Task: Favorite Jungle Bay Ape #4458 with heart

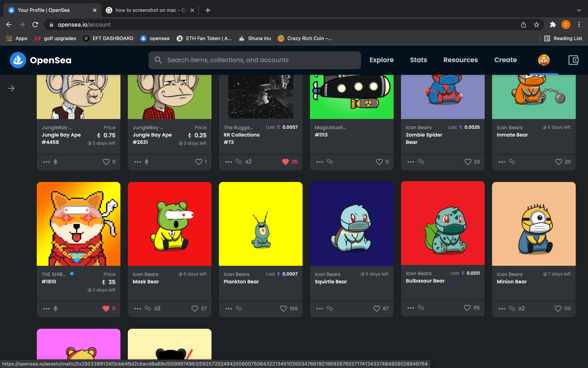Action: click(x=106, y=162)
